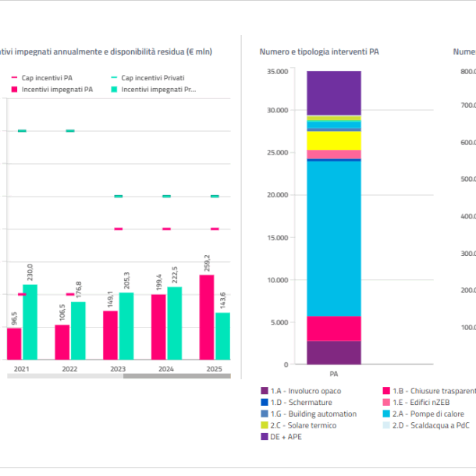This screenshot has height=476, width=476.
Task: Click the 1.B - Chiusure trasparenti legend swatch
Action: 386,391
